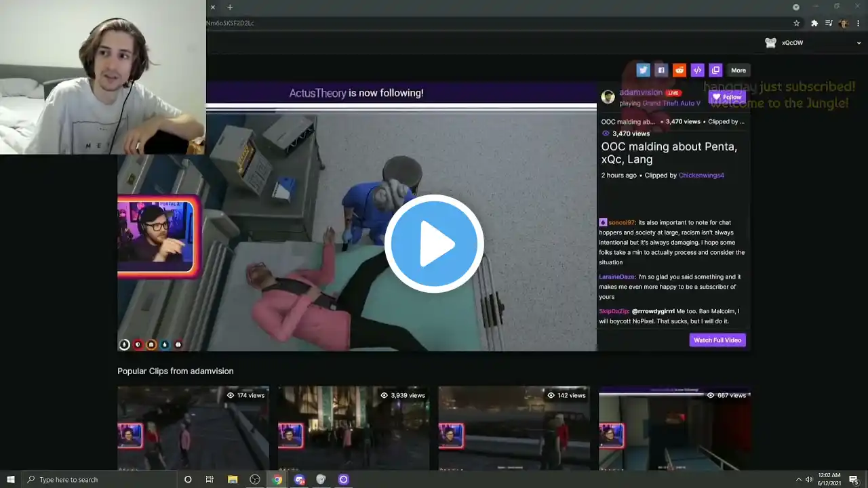Follow adamvision with the Follow button
This screenshot has width=868, height=488.
727,97
